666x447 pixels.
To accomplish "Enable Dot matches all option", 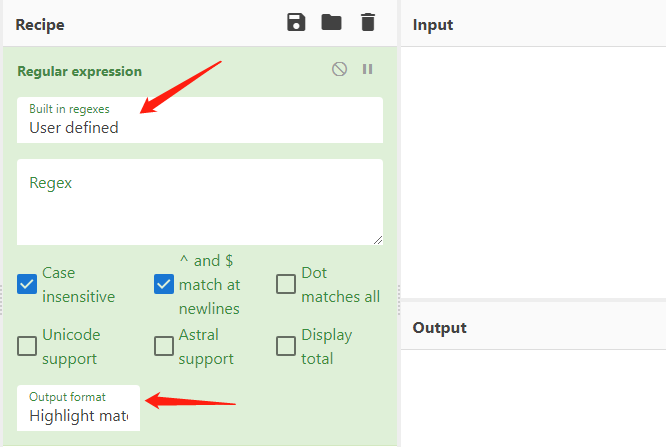I will pos(286,284).
